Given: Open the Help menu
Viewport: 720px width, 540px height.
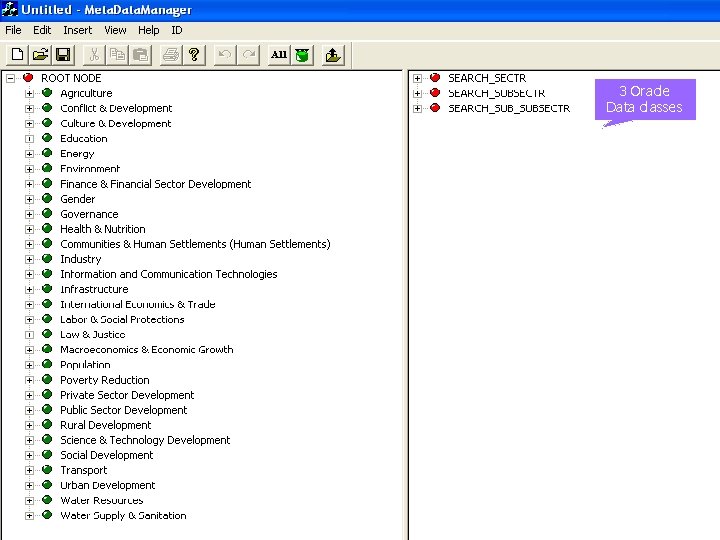Looking at the screenshot, I should coord(149,30).
